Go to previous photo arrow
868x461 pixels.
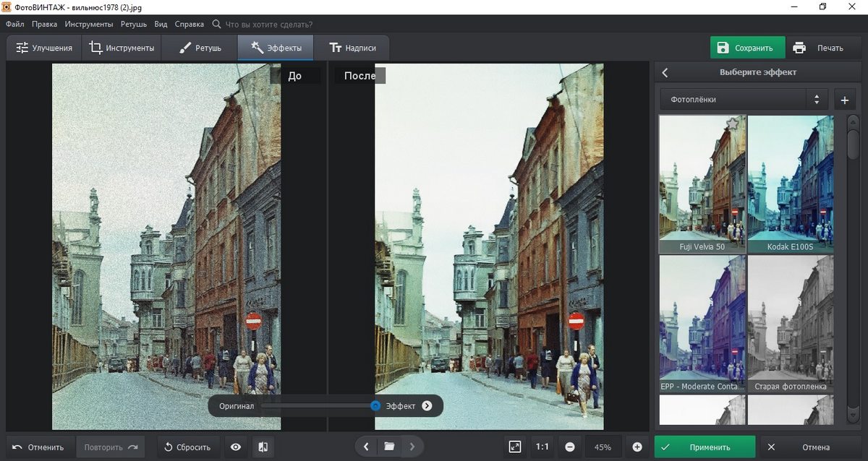pos(366,447)
